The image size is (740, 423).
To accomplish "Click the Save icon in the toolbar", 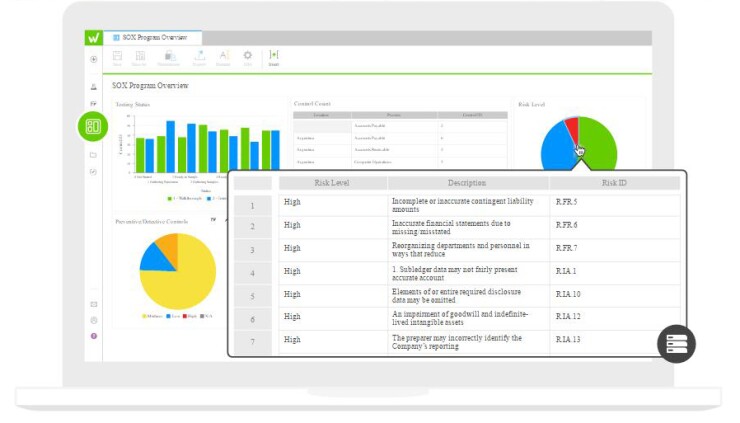I will (x=118, y=58).
